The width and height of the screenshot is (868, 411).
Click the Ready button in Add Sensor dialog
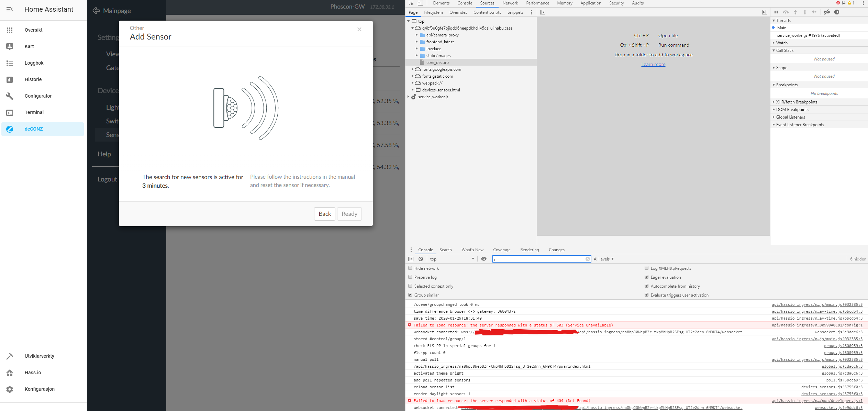point(349,214)
